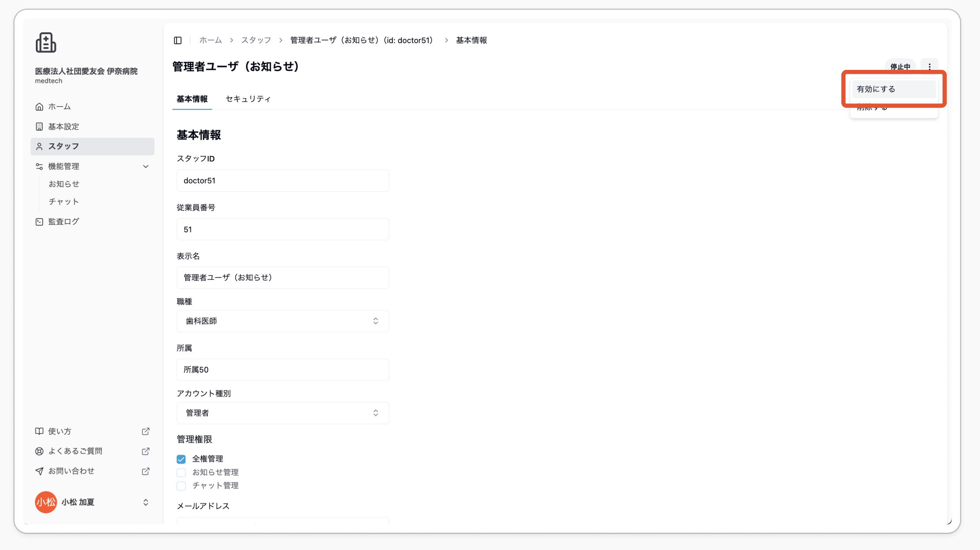
Task: Open お問い合わせ external link icon
Action: click(146, 471)
